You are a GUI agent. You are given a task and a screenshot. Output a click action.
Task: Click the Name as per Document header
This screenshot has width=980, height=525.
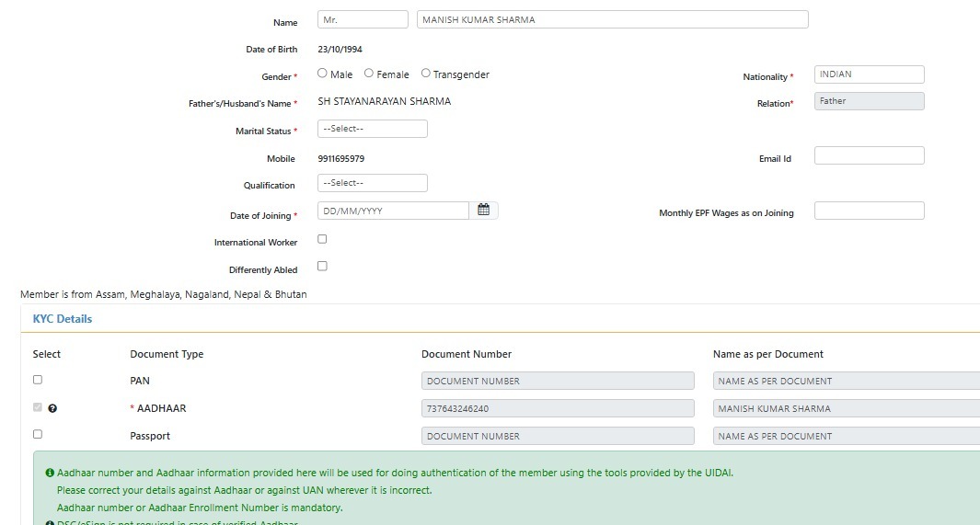(768, 354)
